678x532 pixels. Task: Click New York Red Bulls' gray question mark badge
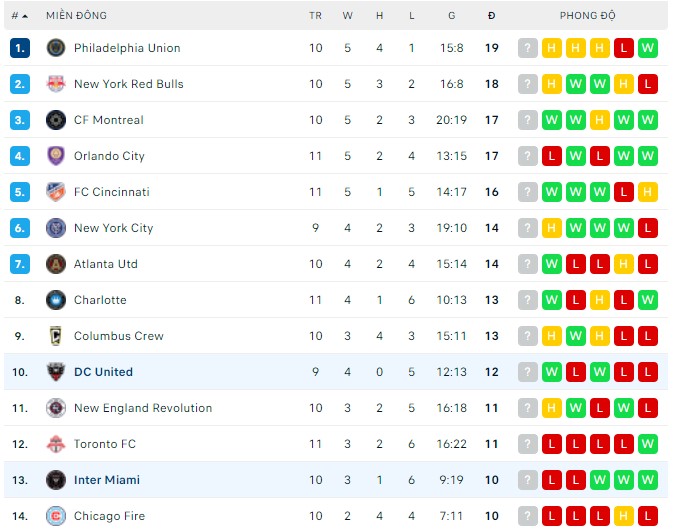coord(527,84)
